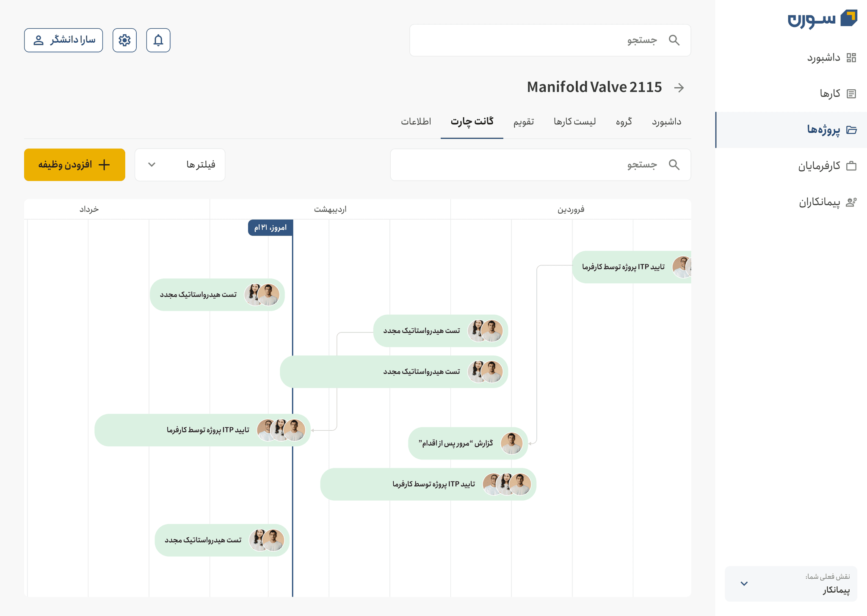Switch to the لیست کارها tab
The width and height of the screenshot is (867, 616).
(574, 122)
